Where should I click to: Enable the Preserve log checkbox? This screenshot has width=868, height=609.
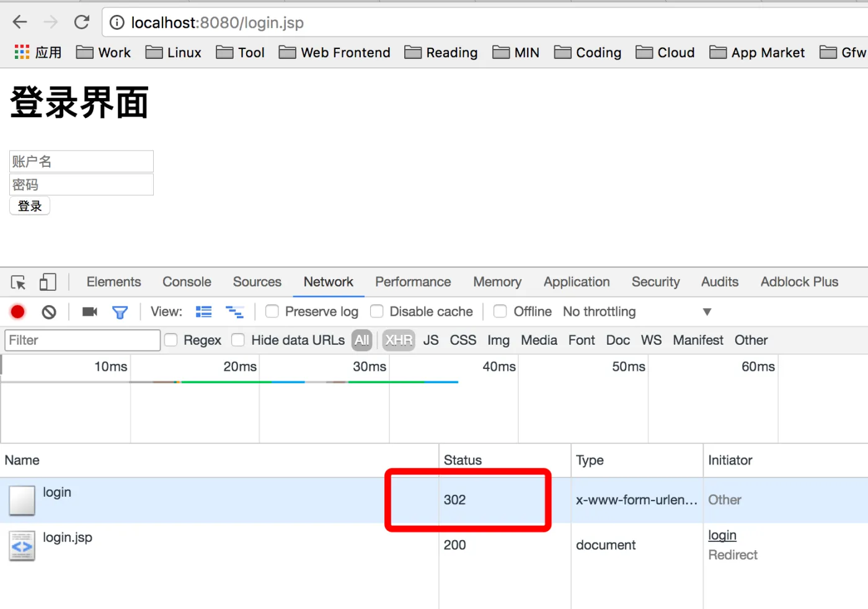pos(272,311)
